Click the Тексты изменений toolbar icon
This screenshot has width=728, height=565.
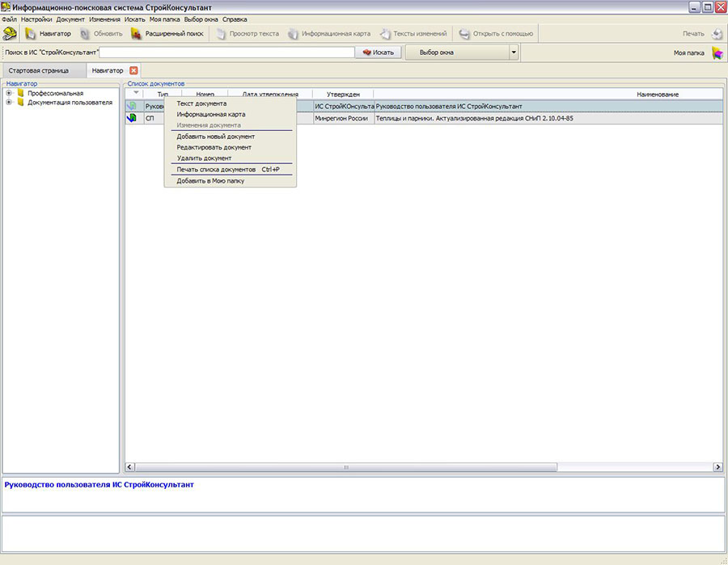click(x=385, y=34)
